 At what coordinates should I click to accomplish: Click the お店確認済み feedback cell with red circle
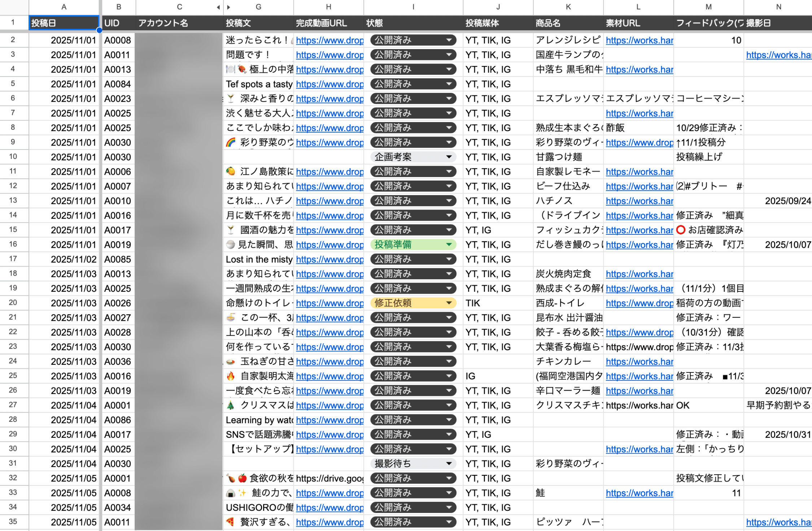[708, 230]
